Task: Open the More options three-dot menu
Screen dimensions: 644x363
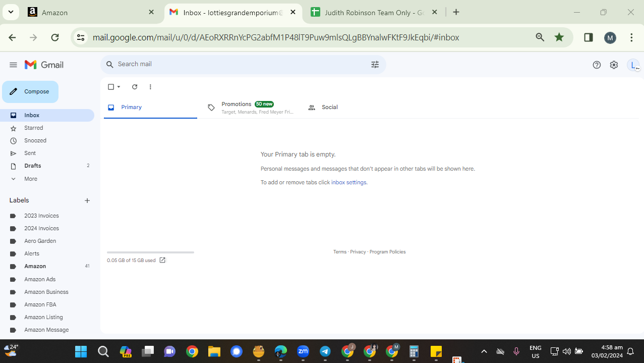Action: pyautogui.click(x=150, y=87)
